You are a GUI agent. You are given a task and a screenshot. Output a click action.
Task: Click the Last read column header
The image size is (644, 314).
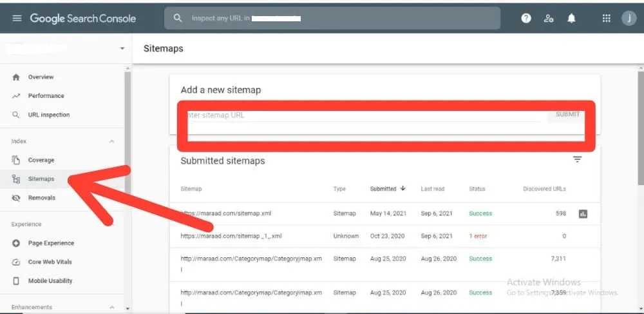pyautogui.click(x=433, y=189)
